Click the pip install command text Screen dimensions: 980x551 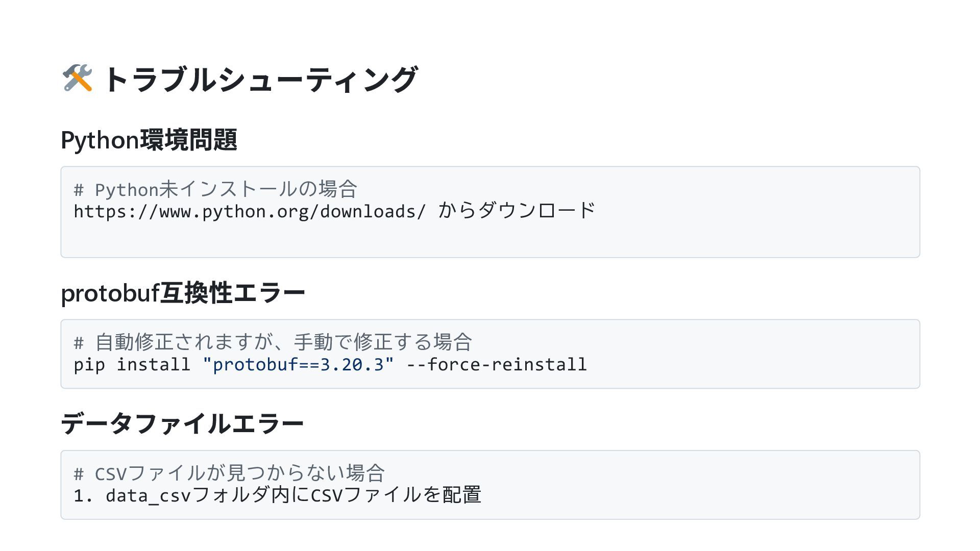(132, 364)
